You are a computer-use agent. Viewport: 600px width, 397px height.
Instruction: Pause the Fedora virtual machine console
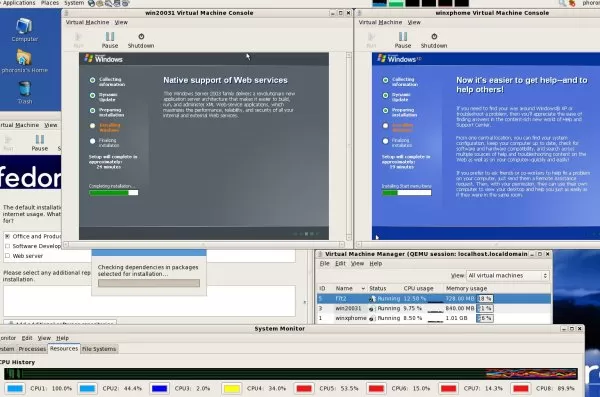(39, 143)
